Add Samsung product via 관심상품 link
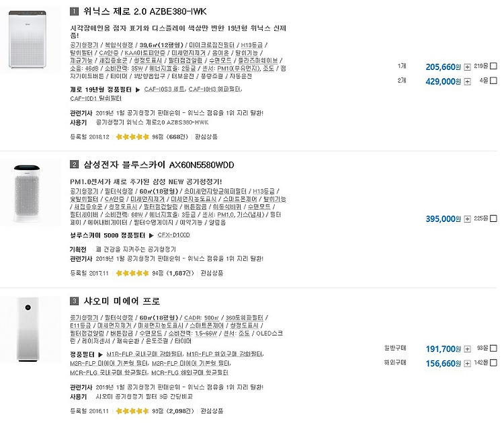Image resolution: width=504 pixels, height=423 pixels. 212,273
